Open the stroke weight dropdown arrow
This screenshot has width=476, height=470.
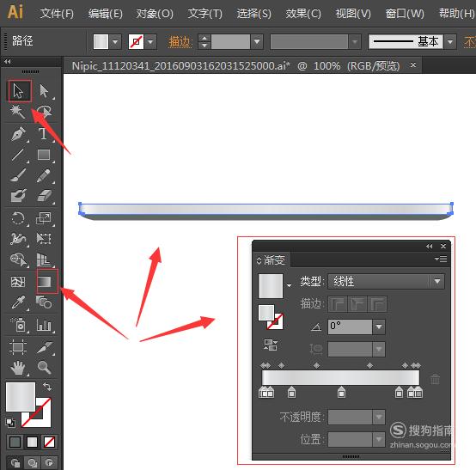(257, 41)
